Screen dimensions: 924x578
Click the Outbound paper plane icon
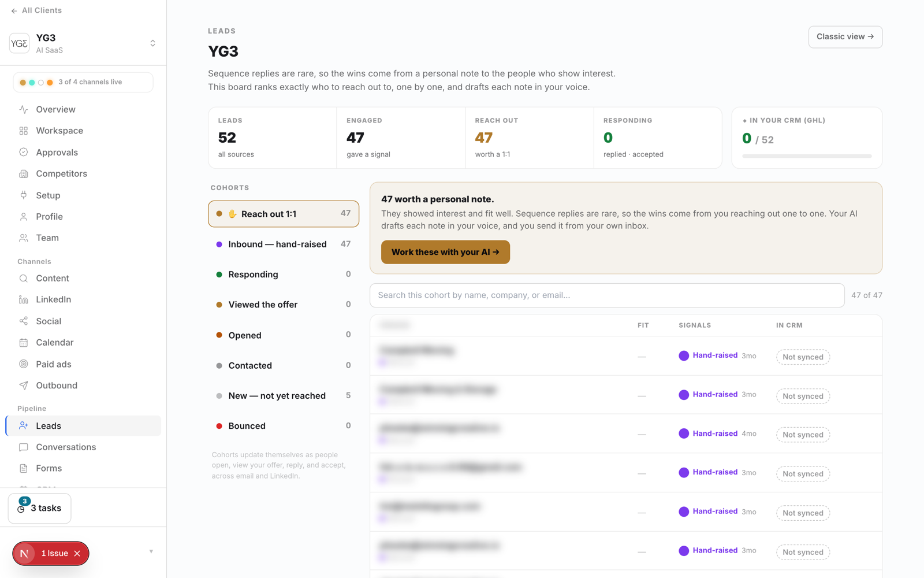[24, 386]
